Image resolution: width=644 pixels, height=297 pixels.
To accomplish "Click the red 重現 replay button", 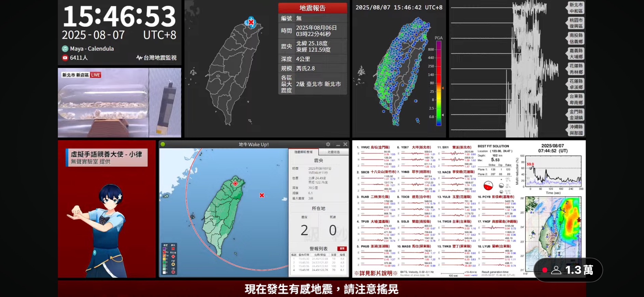I will point(342,248).
